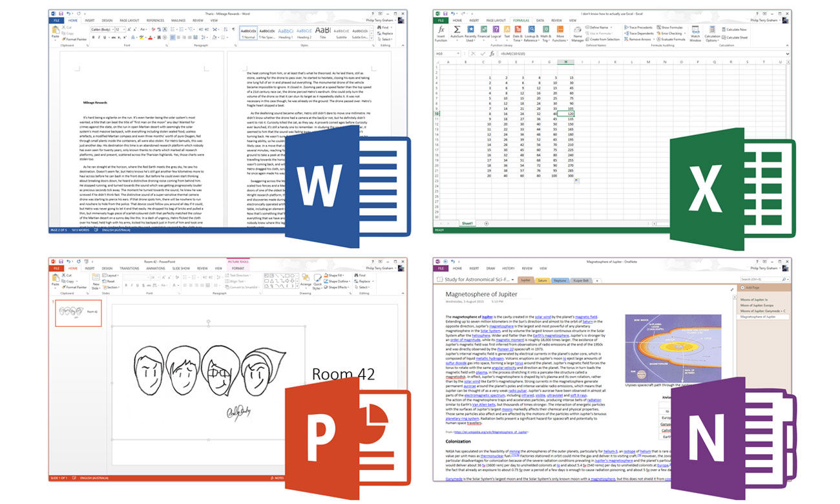Open REFERENCES tab in Word
Image resolution: width=840 pixels, height=504 pixels.
coord(155,20)
